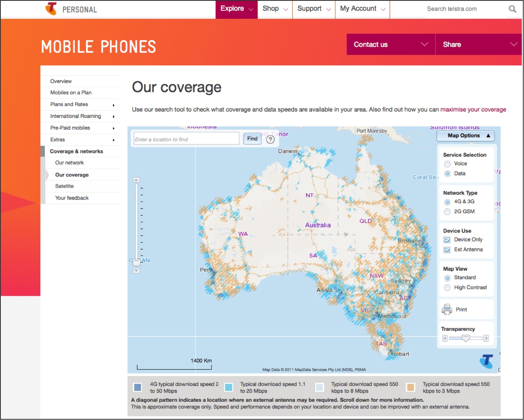The height and width of the screenshot is (420, 524).
Task: Click the zoom-in arrow on map slider
Action: pos(136,179)
